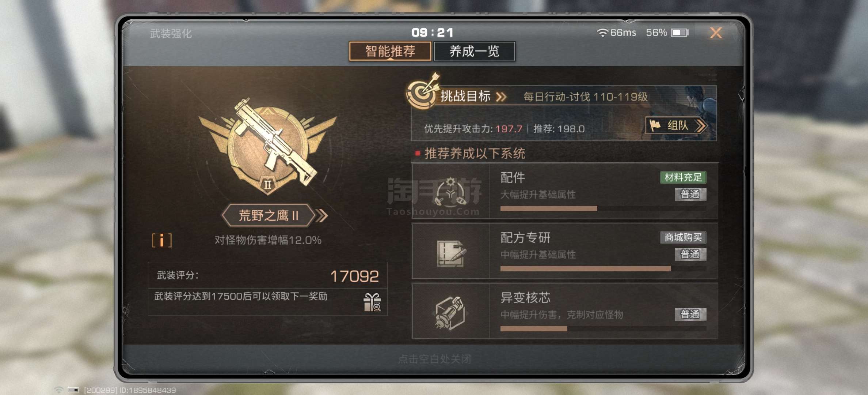Expand the arrows beside 荒野之鹰 II
This screenshot has width=868, height=395.
coord(321,216)
